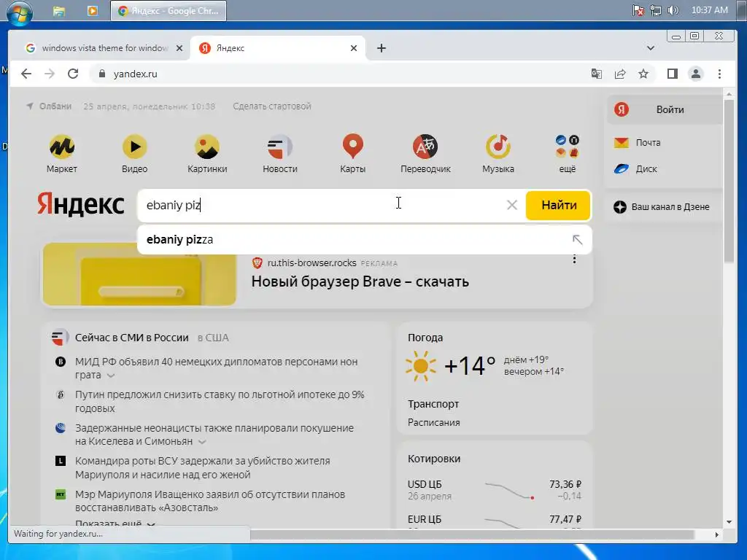Expand the неонацисты news item chevron
Viewport: 747px width, 560px height.
[202, 442]
